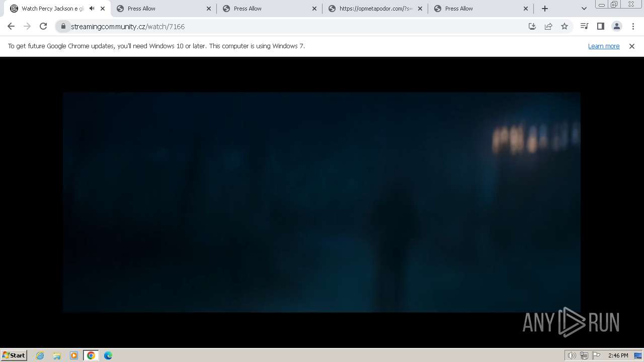
Task: Open the media controls icon
Action: 584,26
